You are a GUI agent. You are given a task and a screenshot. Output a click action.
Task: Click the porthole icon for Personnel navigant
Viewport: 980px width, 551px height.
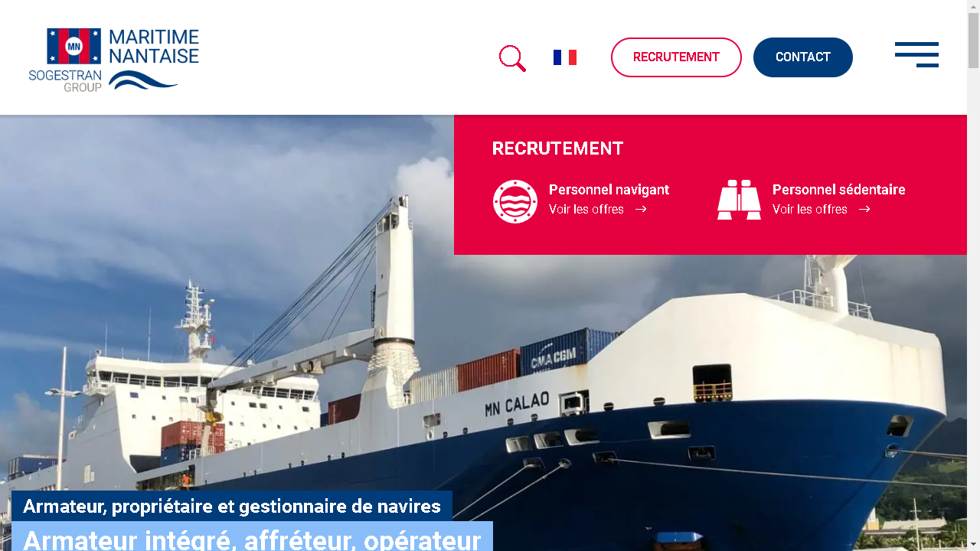click(x=515, y=201)
